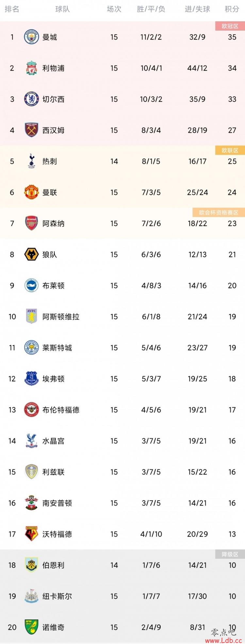This screenshot has width=245, height=644.
Task: Open team name 莱斯特城
Action: 57,348
